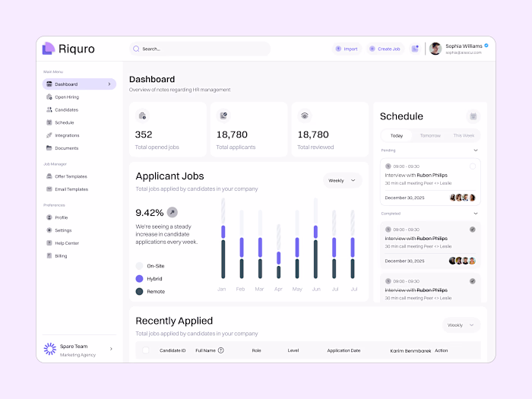Switch to the Tomorrow schedule tab
Image resolution: width=532 pixels, height=399 pixels.
(430, 135)
